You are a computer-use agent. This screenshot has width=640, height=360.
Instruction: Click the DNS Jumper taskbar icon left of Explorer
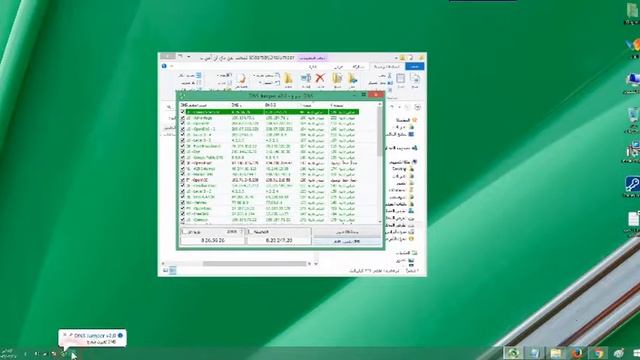pyautogui.click(x=513, y=353)
